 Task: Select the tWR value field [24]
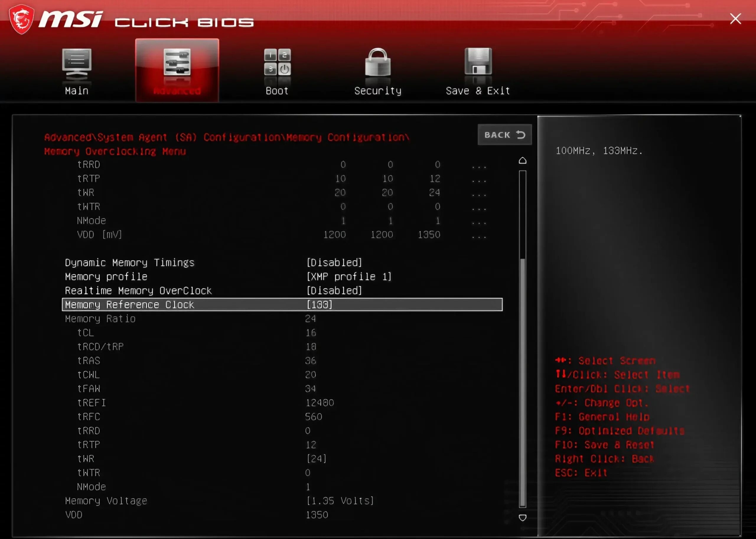pos(317,459)
